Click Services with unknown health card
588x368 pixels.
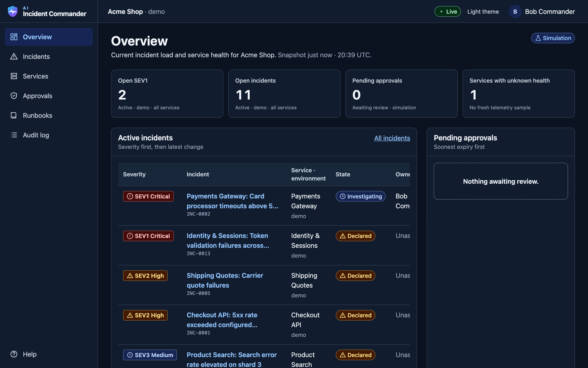tap(519, 93)
